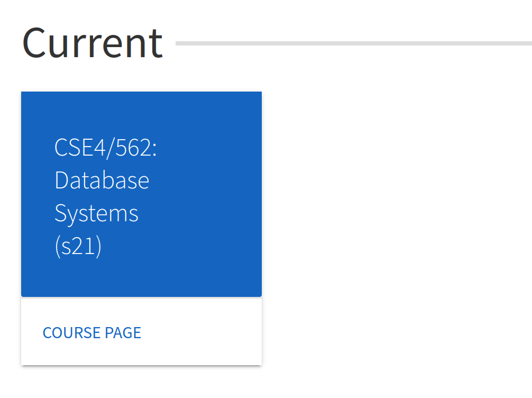
Task: Click the letter "C" of the Current heading
Action: (x=34, y=43)
